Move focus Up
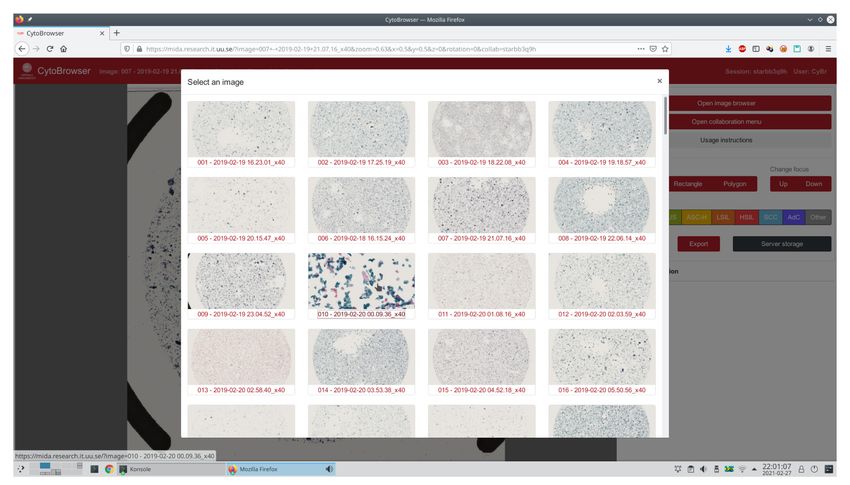The image size is (850, 485). [783, 184]
